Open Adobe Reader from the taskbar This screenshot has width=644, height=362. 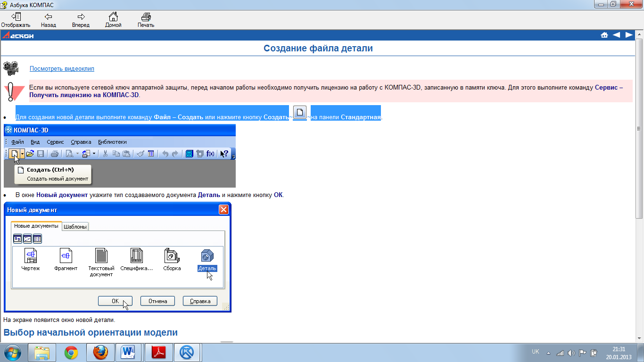tap(159, 353)
